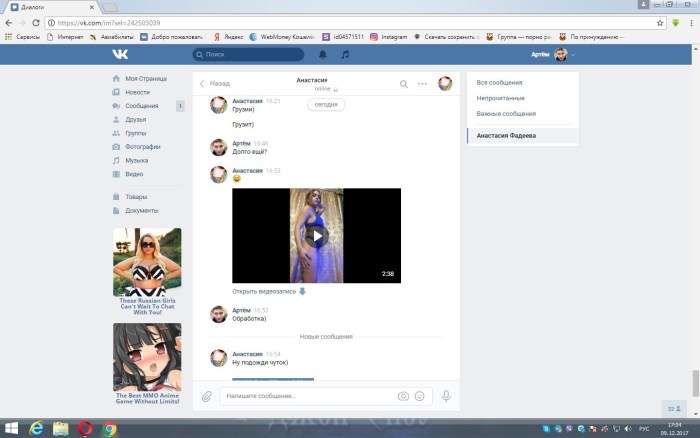
Task: Open Сообщения in left sidebar
Action: click(x=141, y=105)
